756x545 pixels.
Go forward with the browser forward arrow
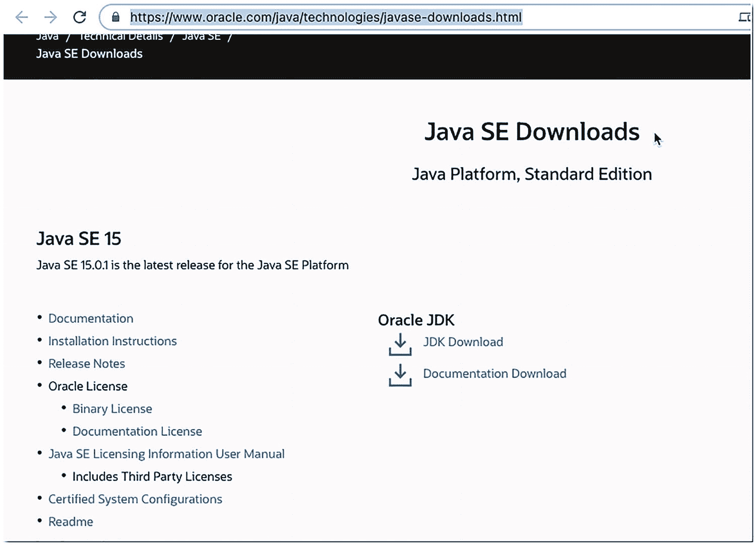50,18
